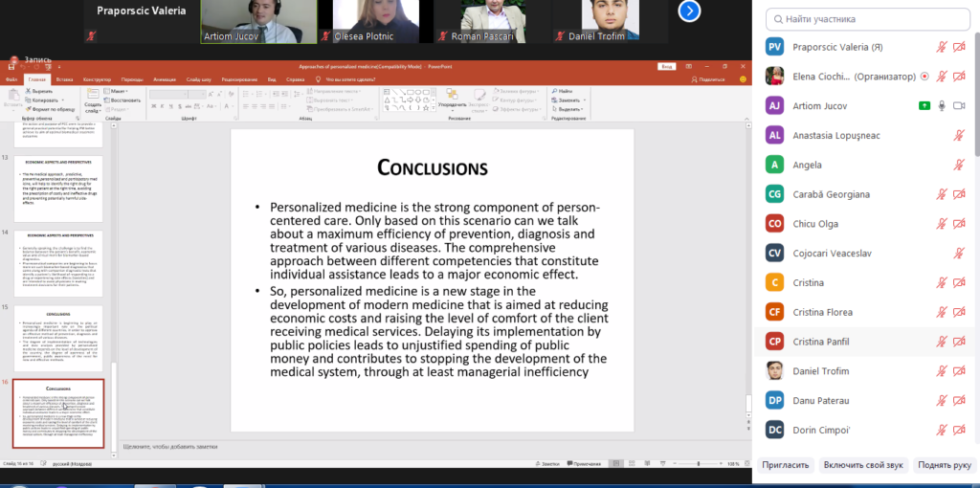980x488 pixels.
Task: Click the Создать слайд (New Slide) icon
Action: [x=93, y=95]
